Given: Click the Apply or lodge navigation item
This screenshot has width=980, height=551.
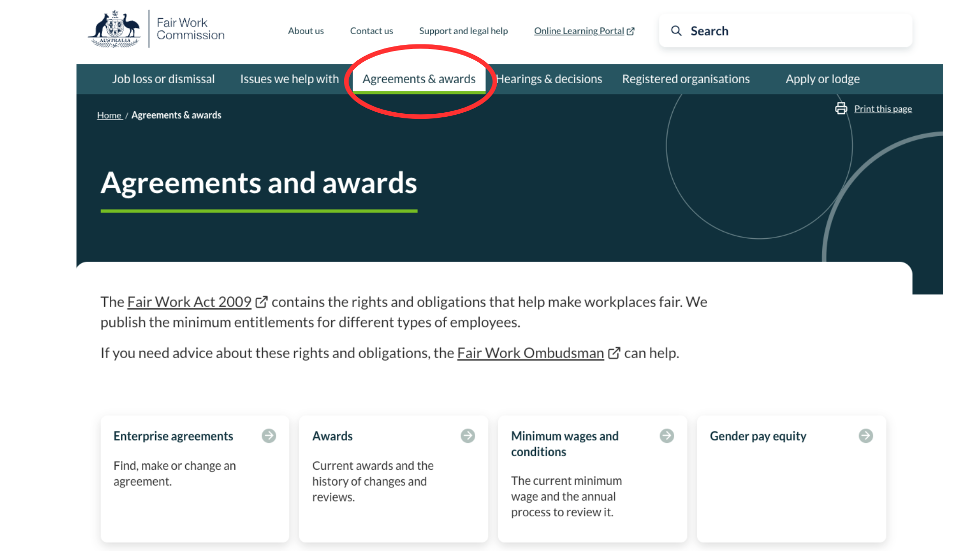Looking at the screenshot, I should pyautogui.click(x=822, y=78).
